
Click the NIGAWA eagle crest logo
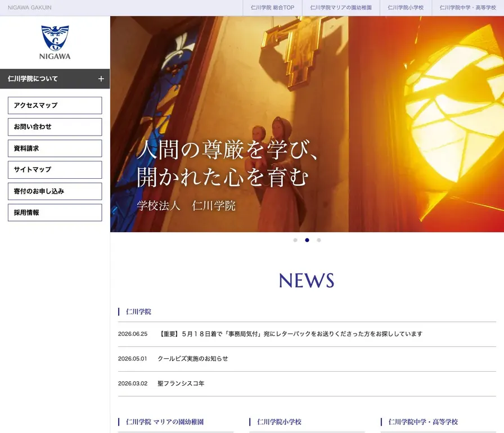point(55,42)
